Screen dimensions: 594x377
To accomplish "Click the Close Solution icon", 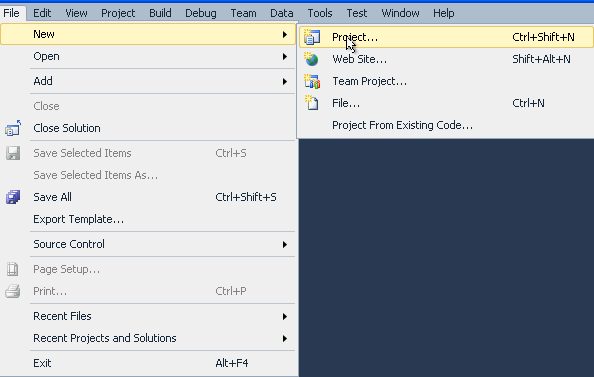I will 13,128.
